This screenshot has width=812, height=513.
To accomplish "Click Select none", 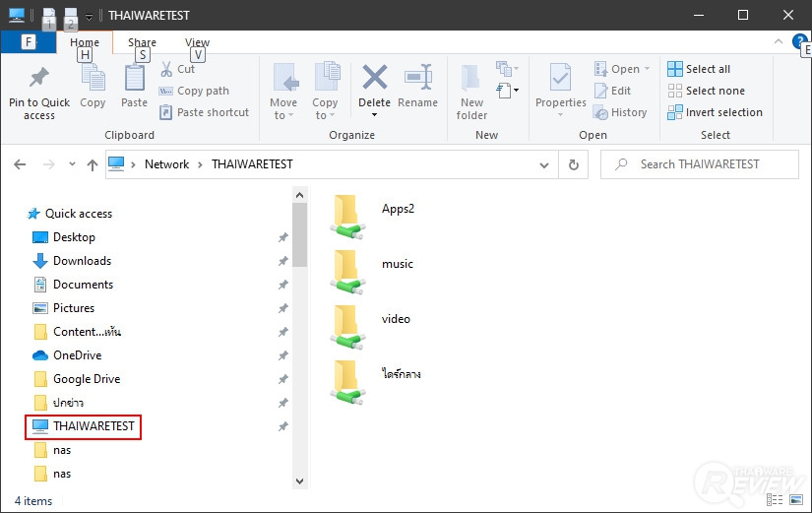I will click(x=706, y=91).
